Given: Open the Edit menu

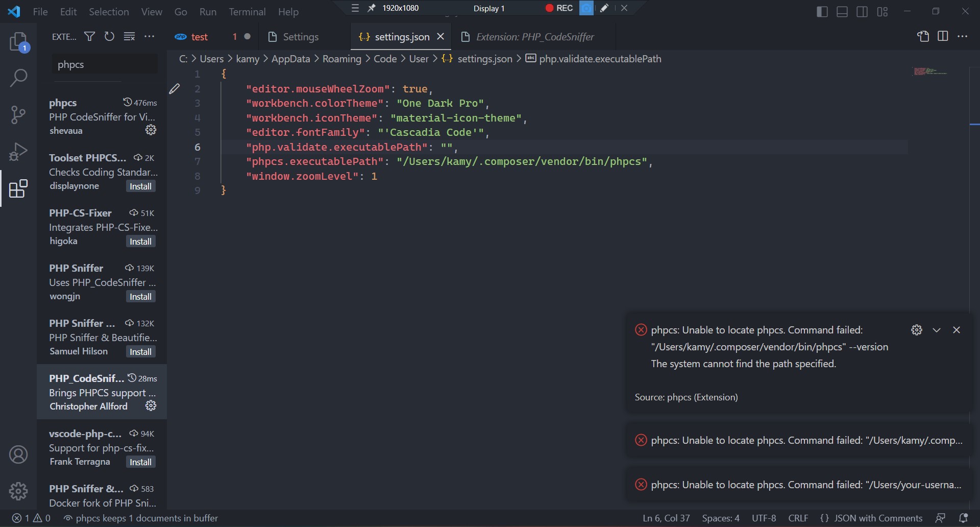Looking at the screenshot, I should click(68, 12).
